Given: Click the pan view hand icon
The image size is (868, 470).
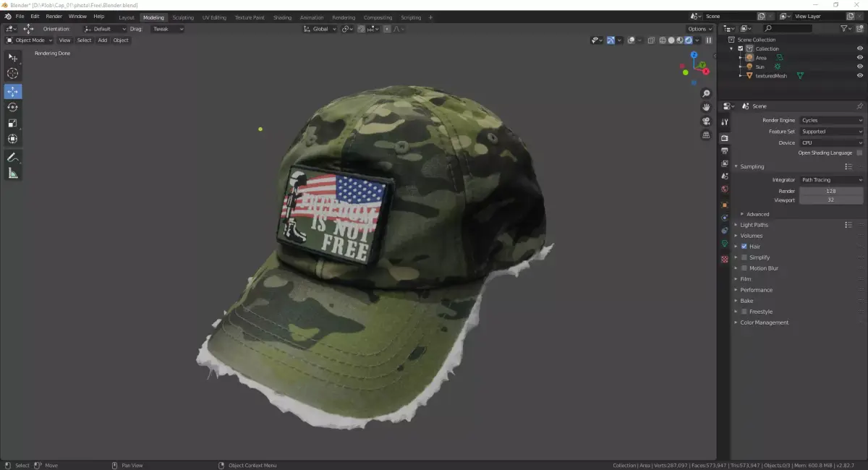Looking at the screenshot, I should [706, 108].
